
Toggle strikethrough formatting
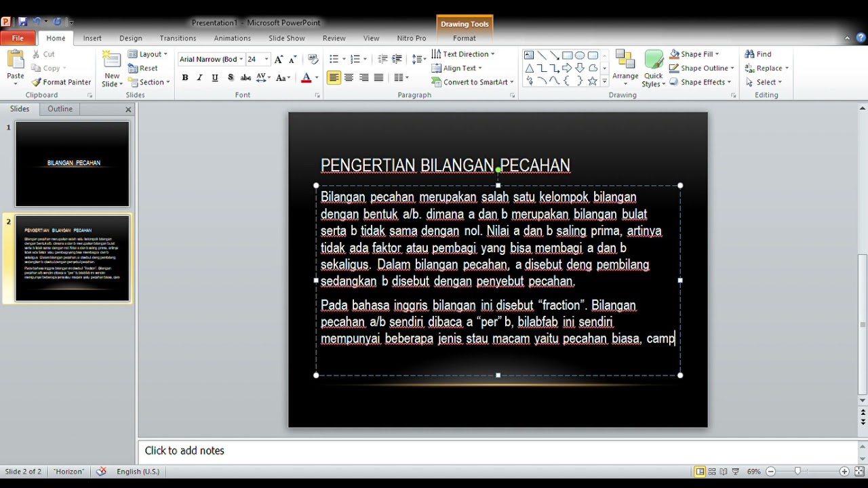[245, 78]
